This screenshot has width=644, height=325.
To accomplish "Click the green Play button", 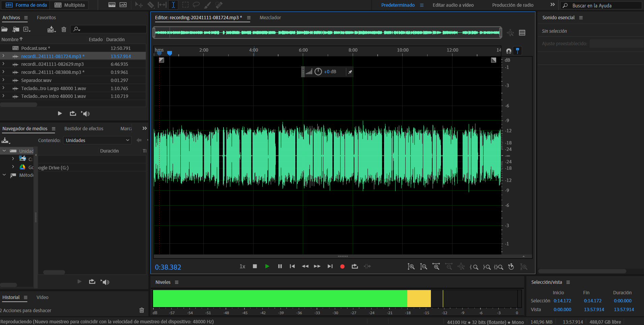I will tap(267, 266).
